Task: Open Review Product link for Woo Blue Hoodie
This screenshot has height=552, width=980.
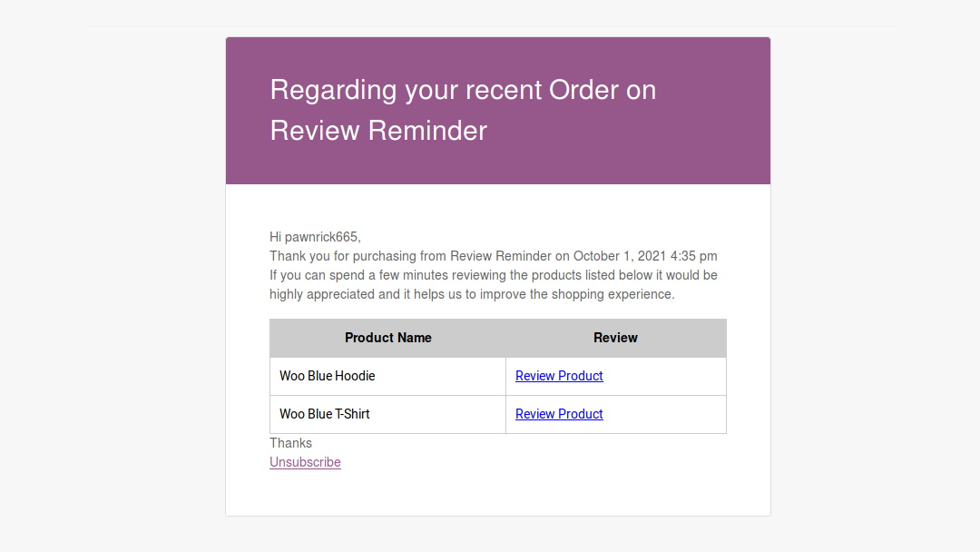Action: pyautogui.click(x=558, y=376)
